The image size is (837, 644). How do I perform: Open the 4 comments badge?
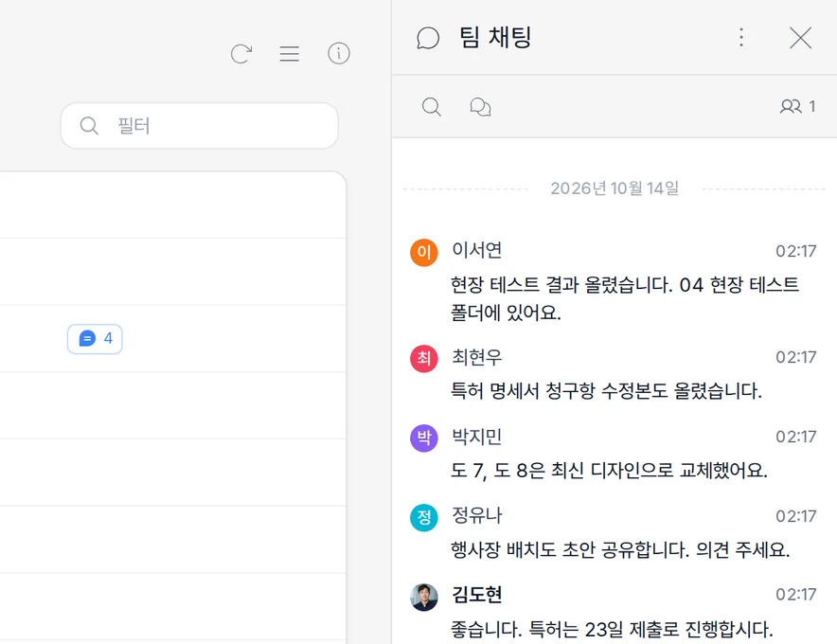(95, 338)
